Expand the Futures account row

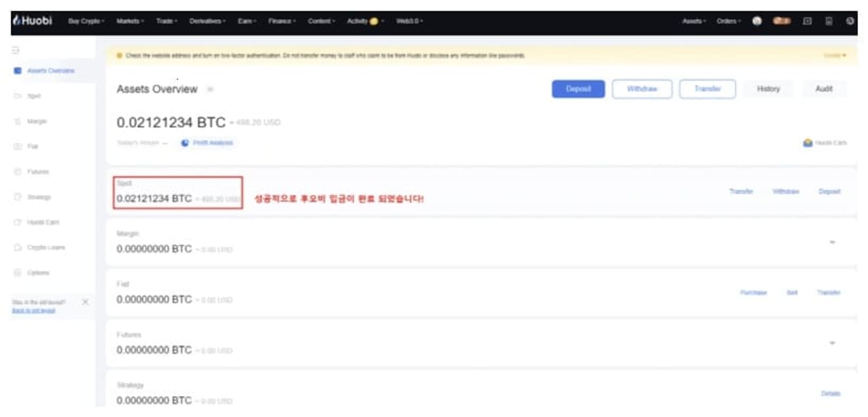tap(832, 343)
